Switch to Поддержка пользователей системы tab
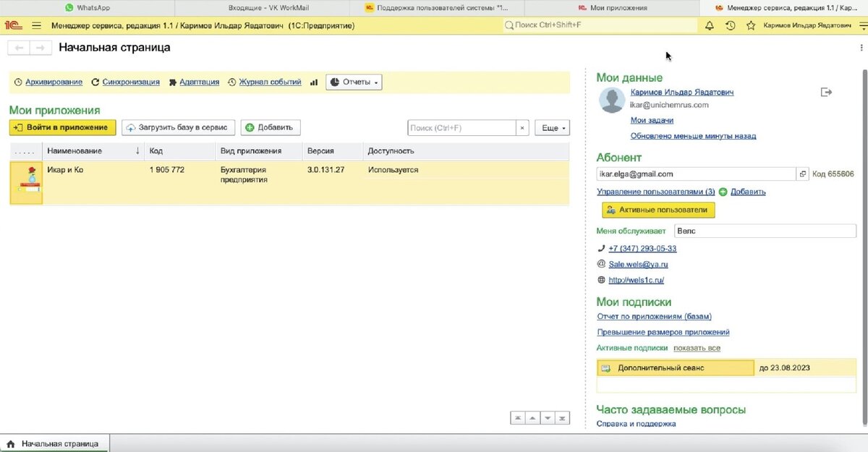This screenshot has height=452, width=868. pos(437,8)
